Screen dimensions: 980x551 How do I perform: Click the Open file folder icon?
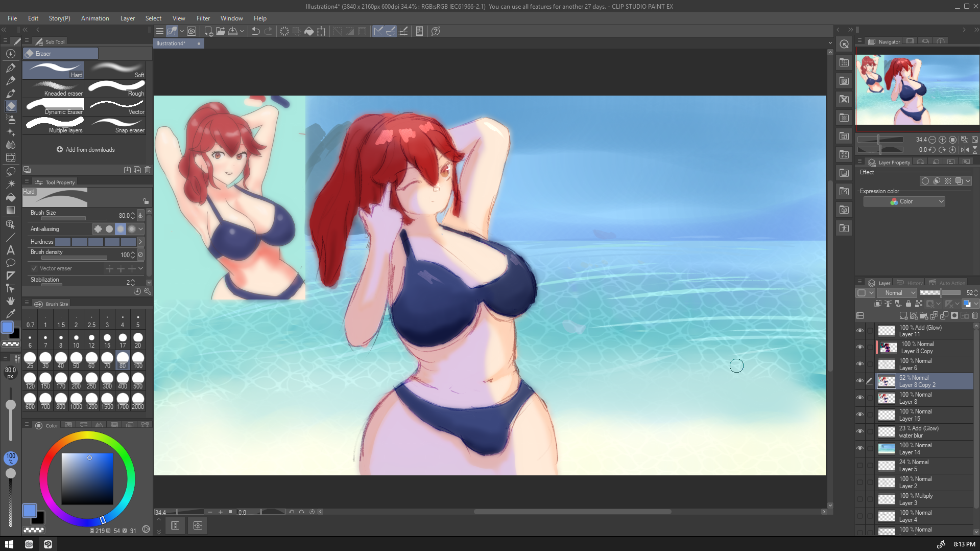(x=221, y=31)
